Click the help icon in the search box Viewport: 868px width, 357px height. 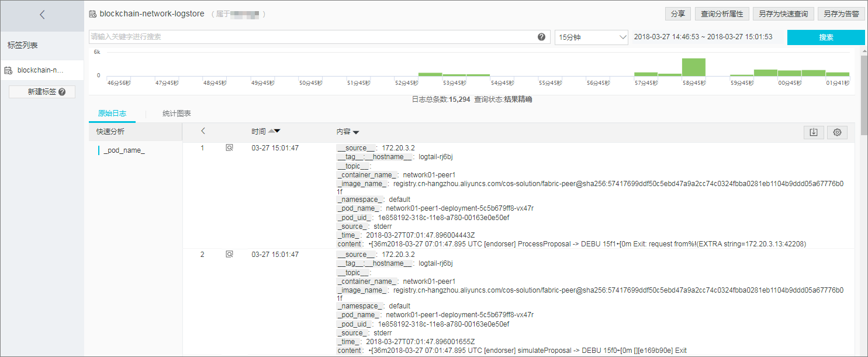click(541, 37)
